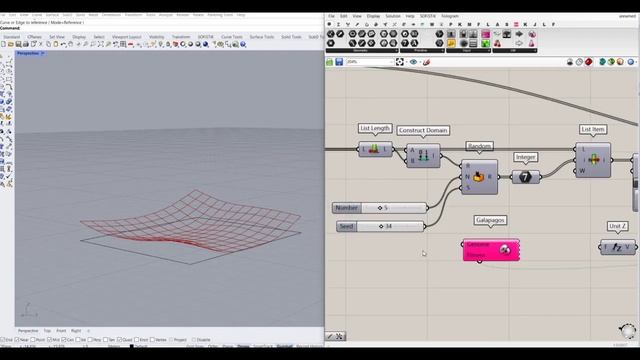
Task: Toggle the Cen osnap checkbox
Action: point(64,340)
